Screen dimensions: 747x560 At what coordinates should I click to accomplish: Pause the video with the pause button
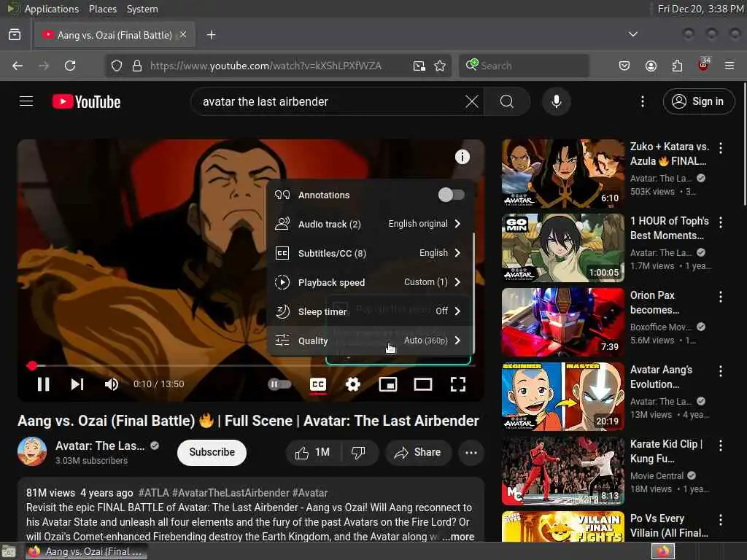tap(43, 384)
